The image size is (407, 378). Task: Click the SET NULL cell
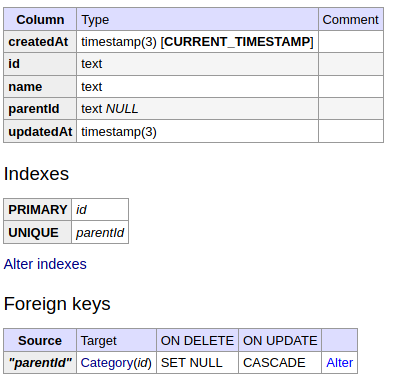click(x=197, y=363)
